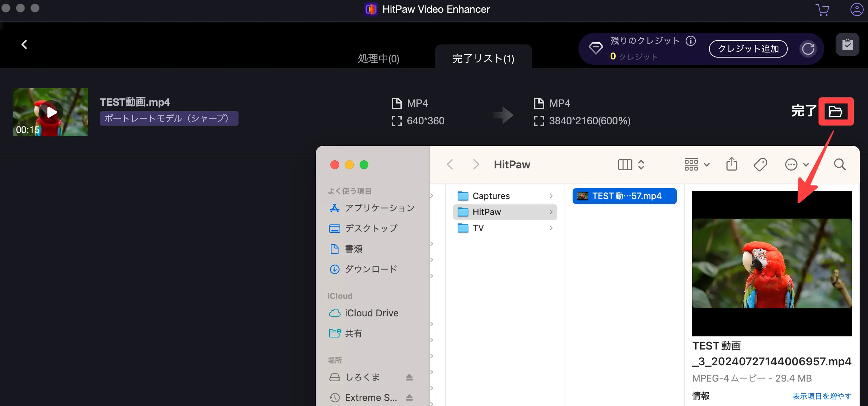
Task: Open 書類 in the Finder sidebar
Action: tap(346, 249)
